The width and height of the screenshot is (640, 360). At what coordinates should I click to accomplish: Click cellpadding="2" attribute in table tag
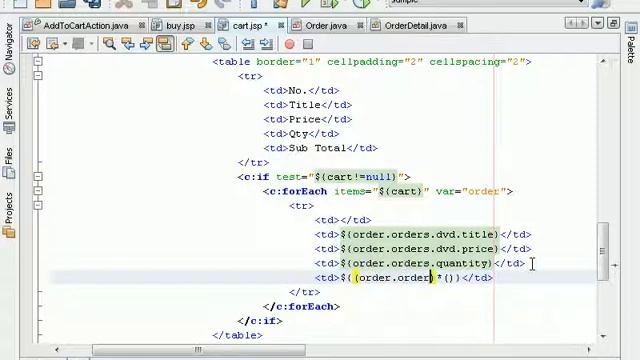(375, 62)
